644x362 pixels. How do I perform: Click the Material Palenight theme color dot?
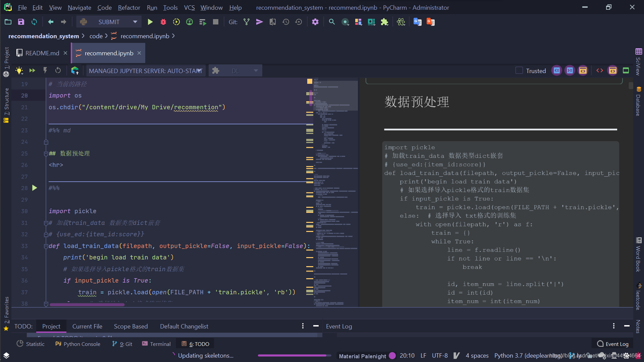pos(392,356)
